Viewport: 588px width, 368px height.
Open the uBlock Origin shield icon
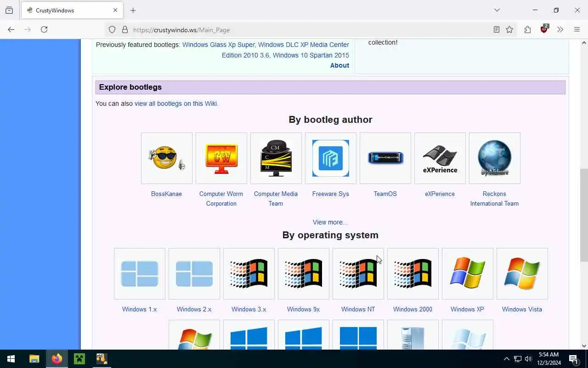tap(544, 29)
